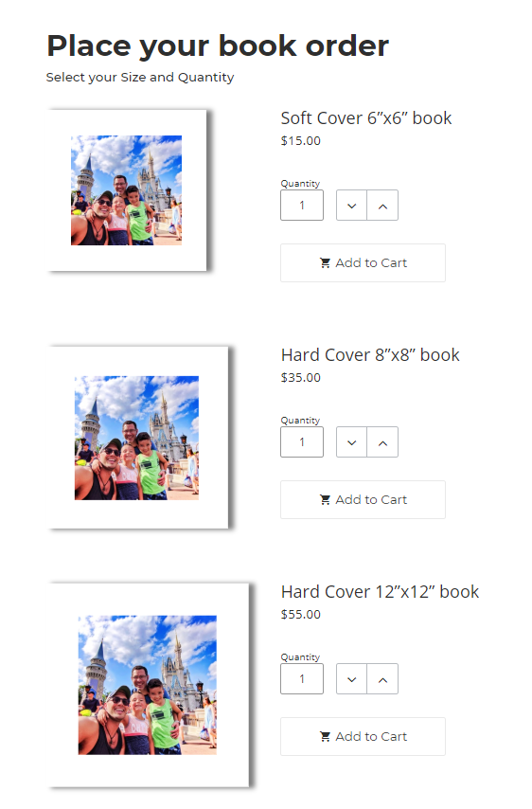
Task: Focus the 12"x12" book quantity field
Action: point(302,679)
